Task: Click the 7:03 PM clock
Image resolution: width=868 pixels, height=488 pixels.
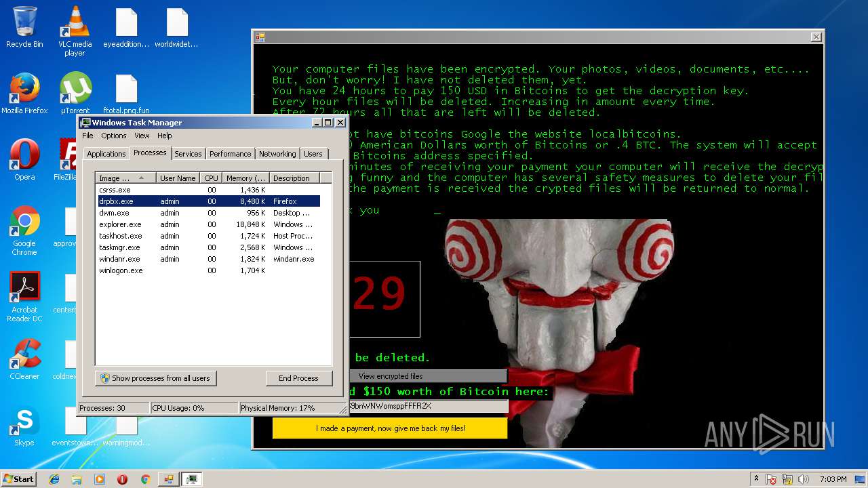Action: click(x=833, y=479)
